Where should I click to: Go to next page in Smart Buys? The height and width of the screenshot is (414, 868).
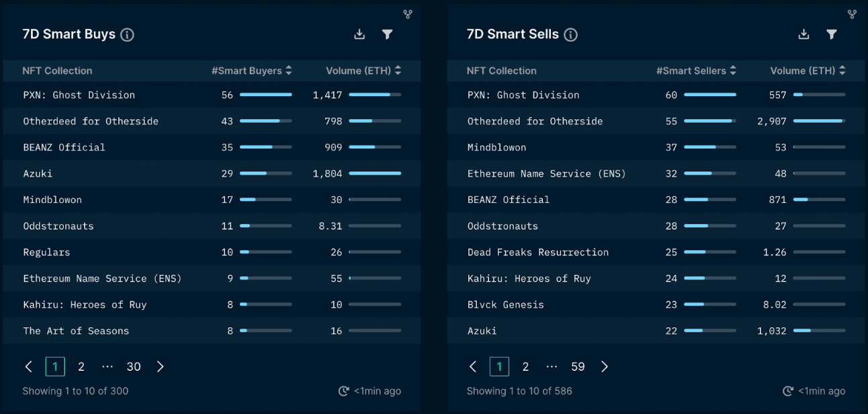(160, 366)
